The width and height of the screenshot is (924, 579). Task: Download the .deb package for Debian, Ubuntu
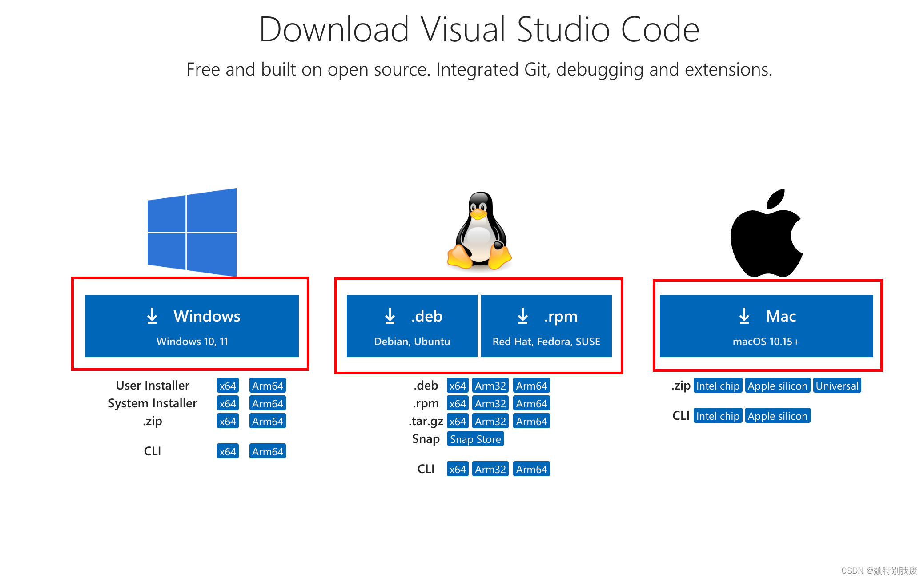(x=412, y=326)
